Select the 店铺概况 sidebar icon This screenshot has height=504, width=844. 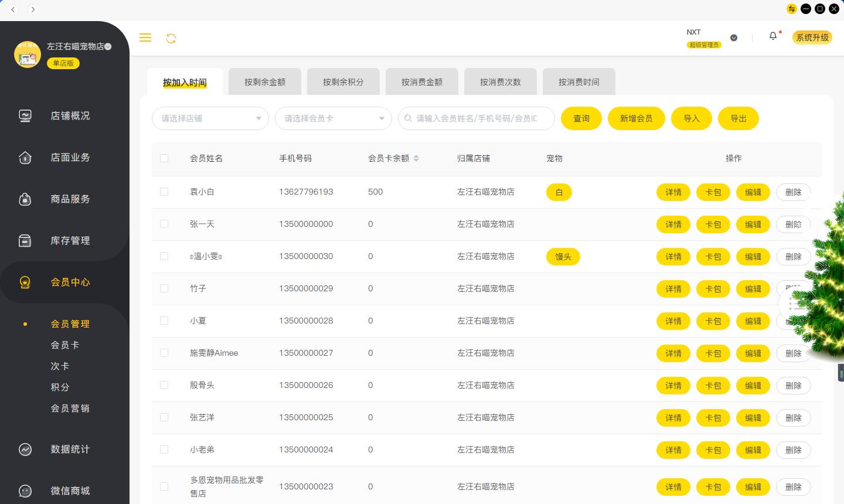pyautogui.click(x=25, y=115)
